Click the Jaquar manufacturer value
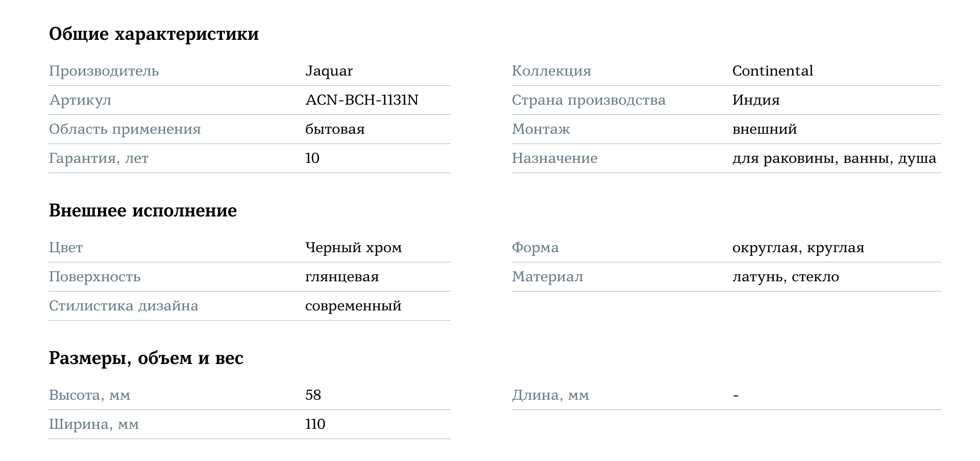 [x=329, y=71]
